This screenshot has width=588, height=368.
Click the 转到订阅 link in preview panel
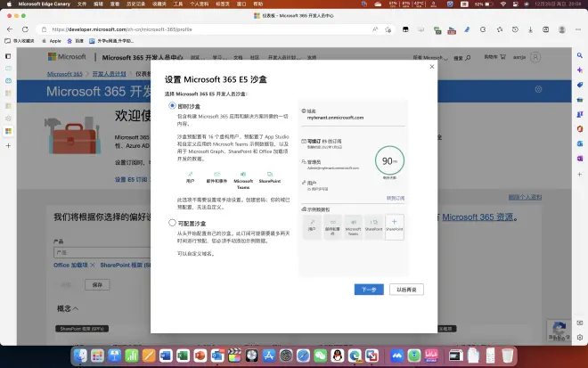pos(396,198)
